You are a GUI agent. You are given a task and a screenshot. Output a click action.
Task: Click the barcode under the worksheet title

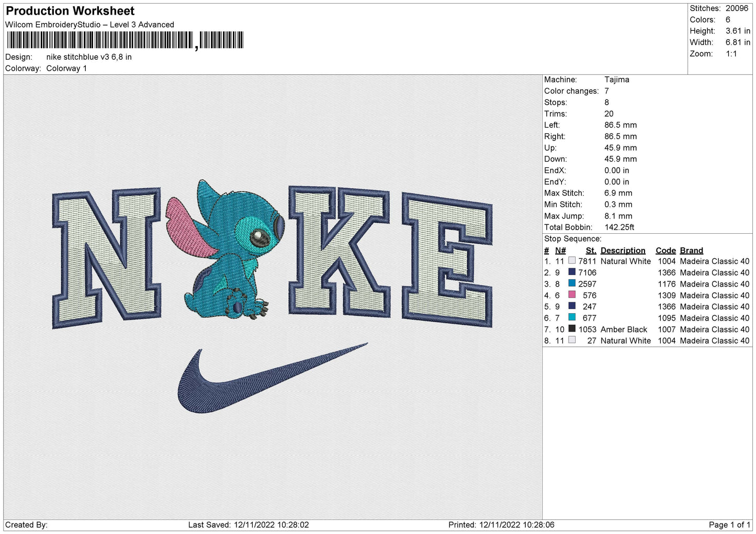(x=125, y=40)
